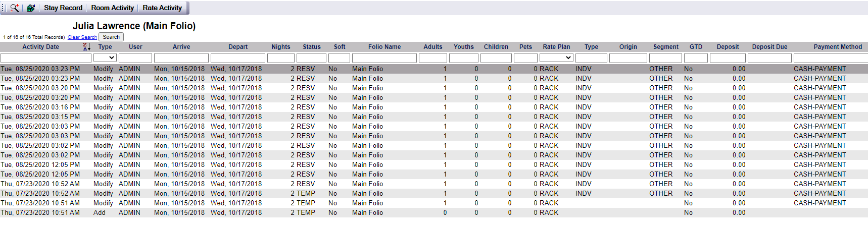Click the Search button
The image size is (868, 227).
[111, 37]
